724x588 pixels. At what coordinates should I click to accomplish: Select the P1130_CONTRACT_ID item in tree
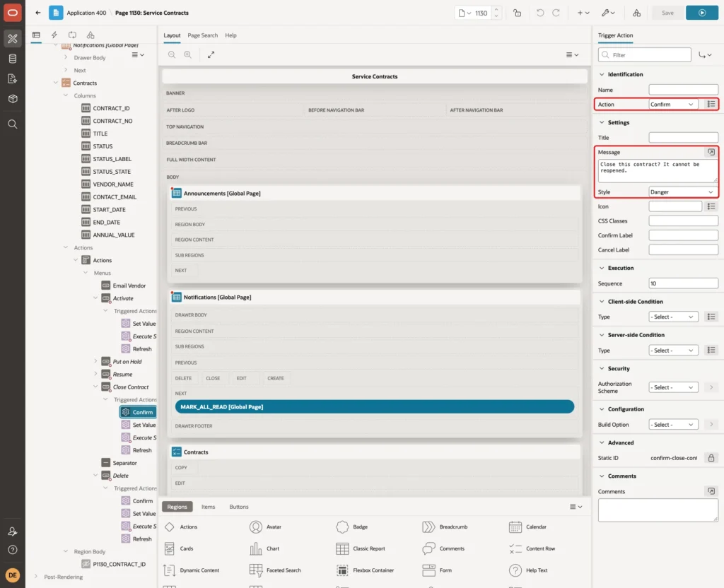pos(119,564)
